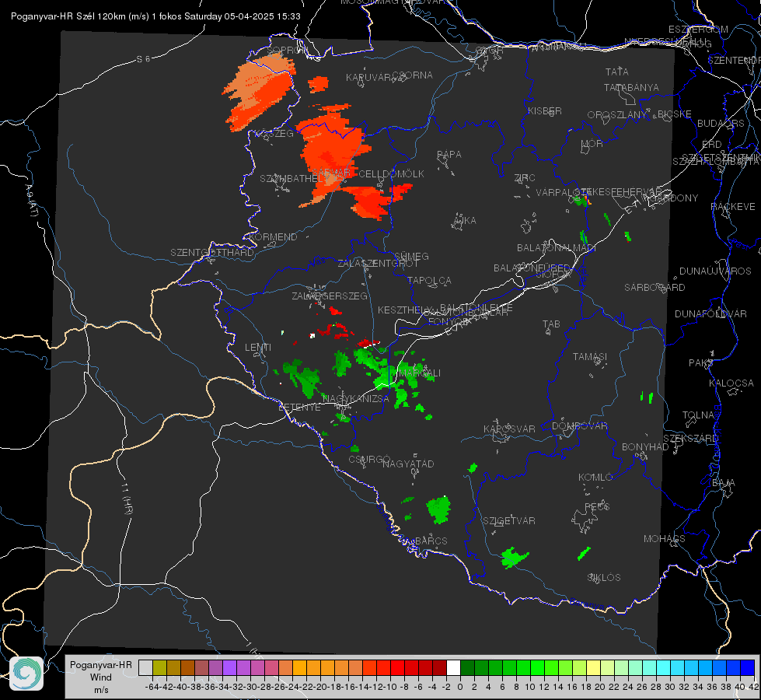The width and height of the screenshot is (761, 700).
Task: Click the SÜMEG town label
Action: tap(411, 256)
